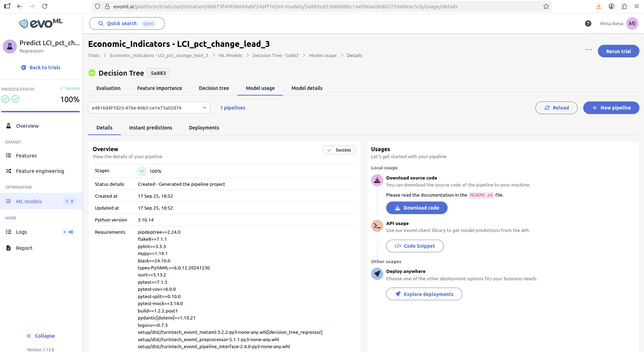Switch to the Feature importance tab
This screenshot has width=644, height=352.
159,88
